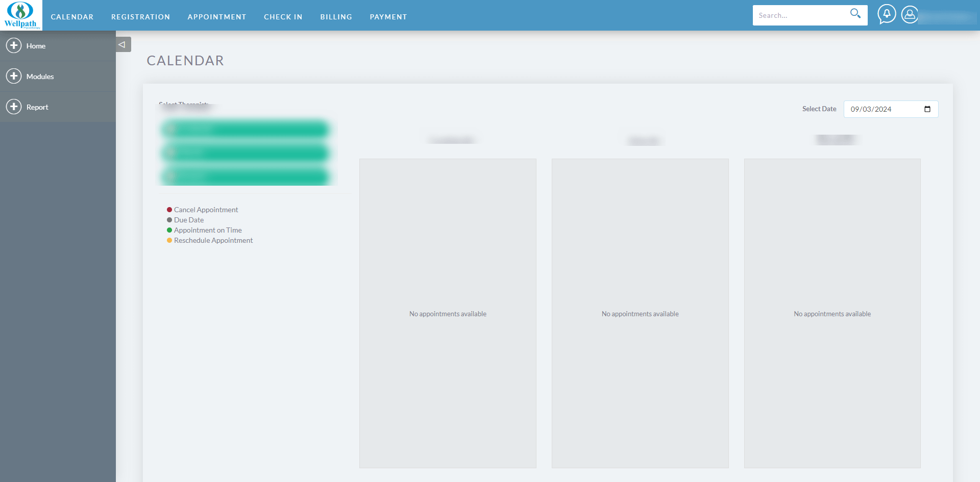Open the APPOINTMENT menu item
The height and width of the screenshot is (482, 980).
217,17
